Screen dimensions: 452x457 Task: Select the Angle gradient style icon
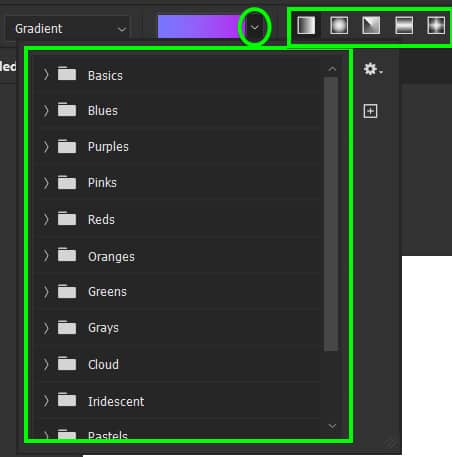[x=371, y=25]
